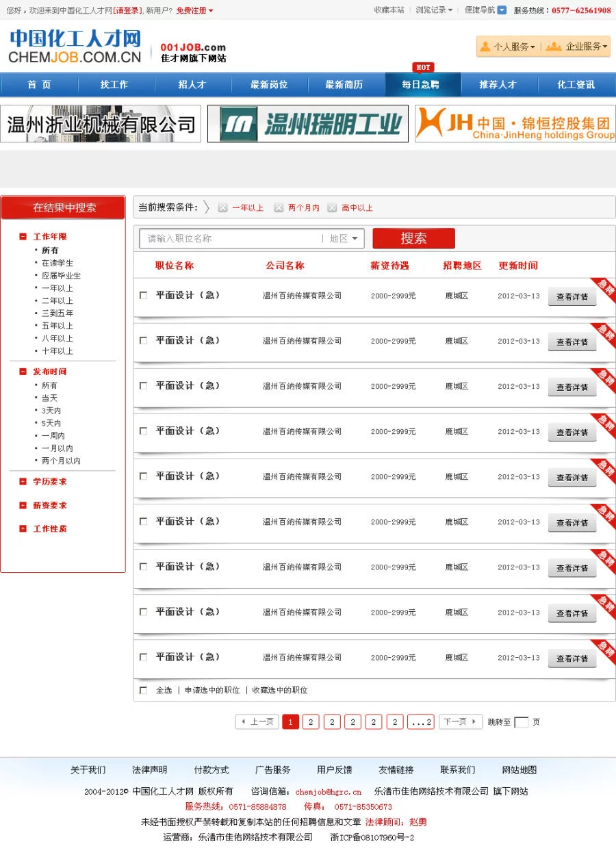Screen dimensions: 616x848
Task: Click the 企业服务 group icon
Action: pos(553,47)
